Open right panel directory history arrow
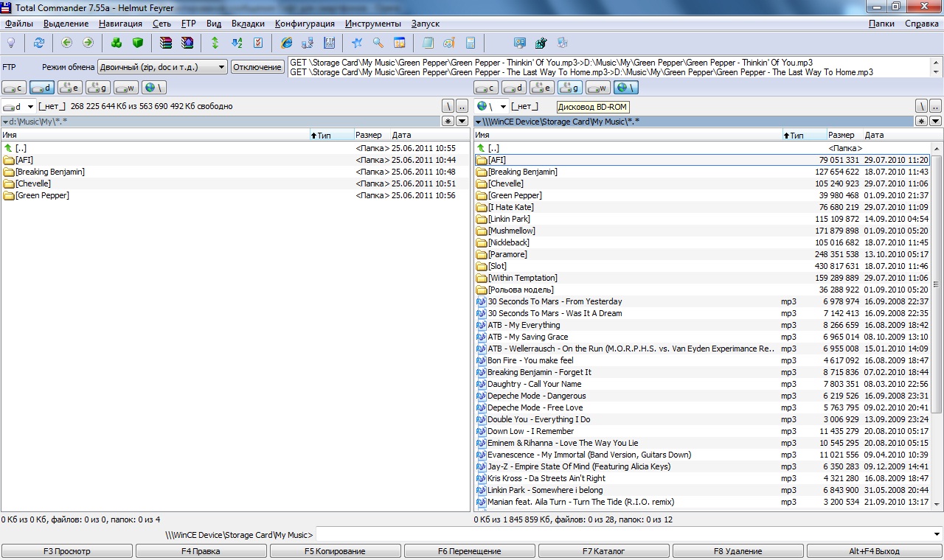944x560 pixels. point(935,121)
